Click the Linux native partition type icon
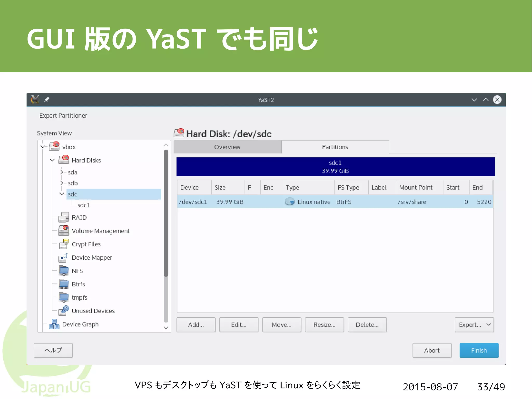 click(290, 202)
